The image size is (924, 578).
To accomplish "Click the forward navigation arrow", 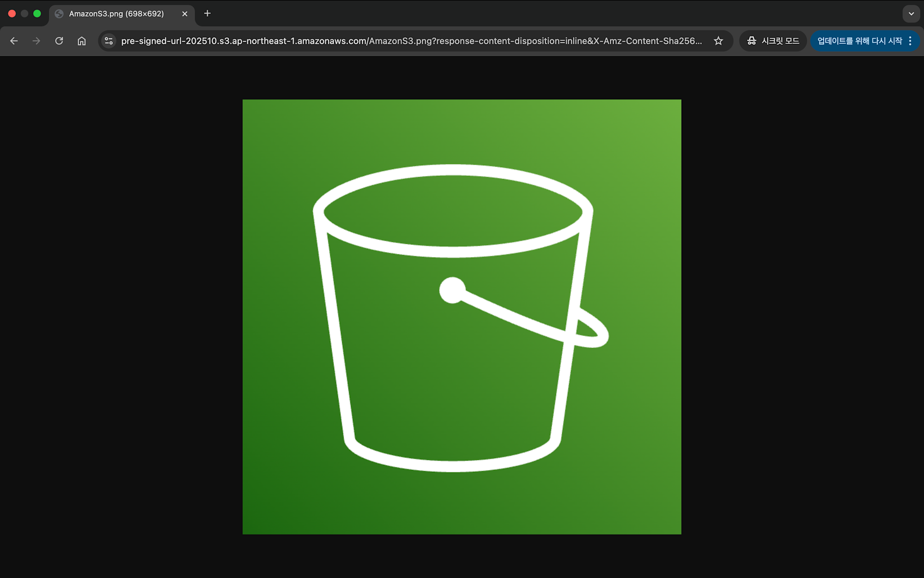I will pos(36,41).
